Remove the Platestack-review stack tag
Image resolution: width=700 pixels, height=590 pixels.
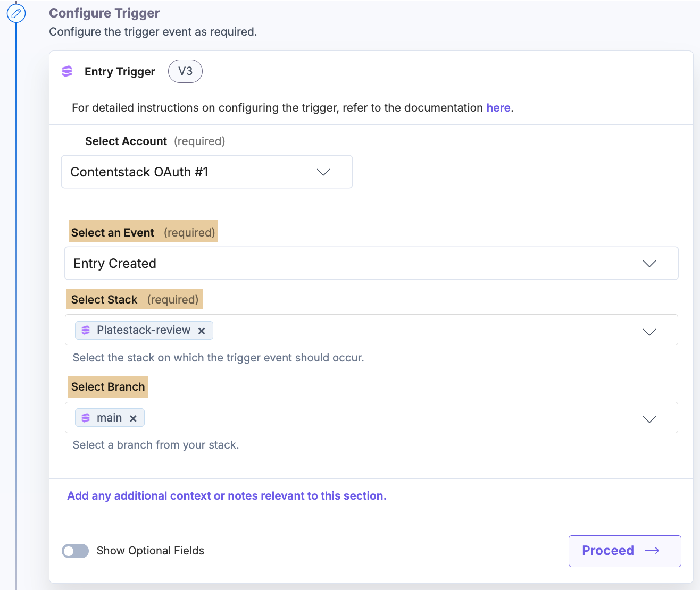point(202,331)
